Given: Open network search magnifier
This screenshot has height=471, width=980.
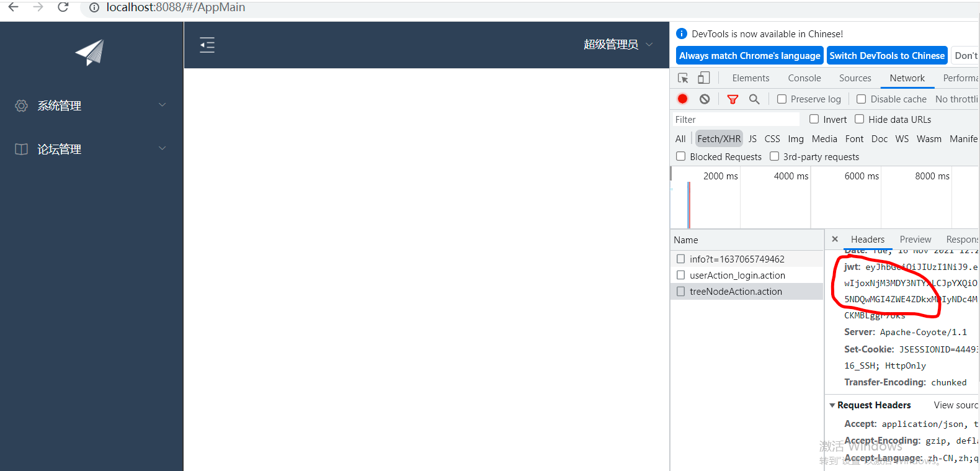Looking at the screenshot, I should [754, 99].
